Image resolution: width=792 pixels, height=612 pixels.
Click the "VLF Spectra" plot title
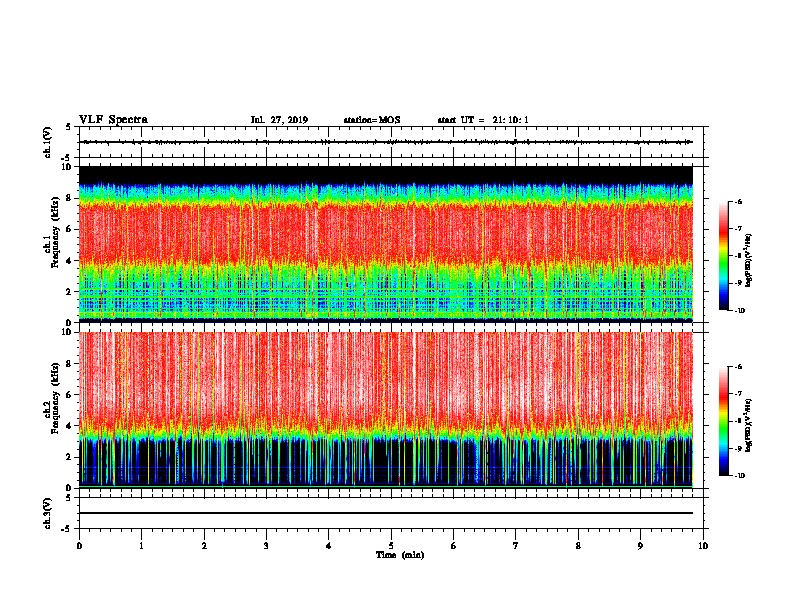pyautogui.click(x=113, y=120)
